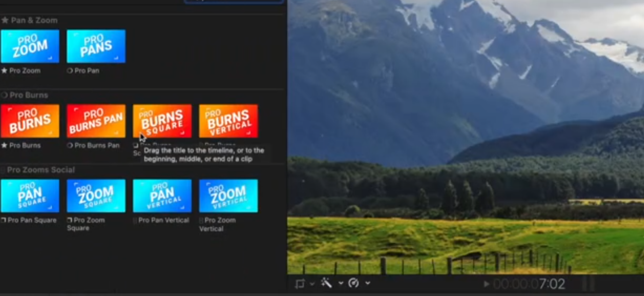Click the "Pan & Zoom" section header
The width and height of the screenshot is (644, 296).
34,20
